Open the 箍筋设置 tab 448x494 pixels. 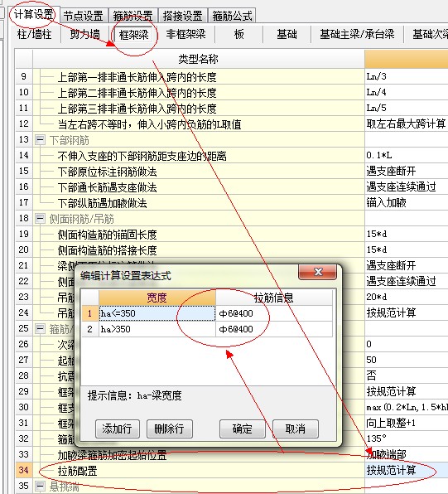(132, 16)
